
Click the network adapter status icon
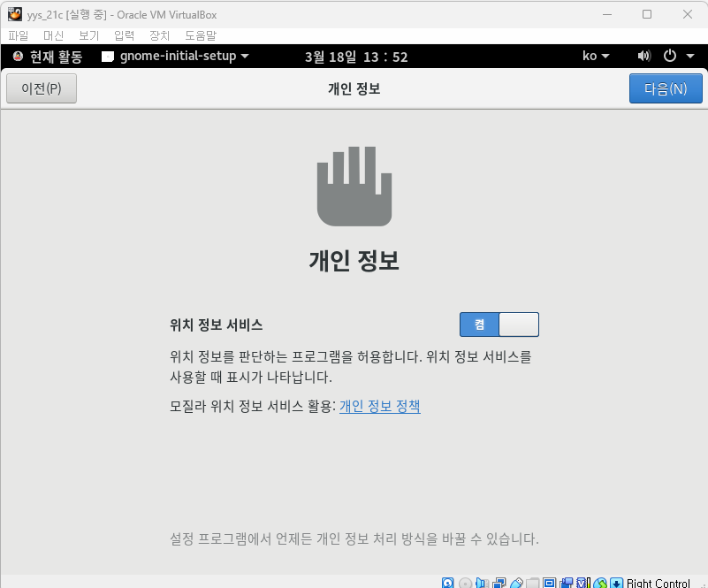499,584
